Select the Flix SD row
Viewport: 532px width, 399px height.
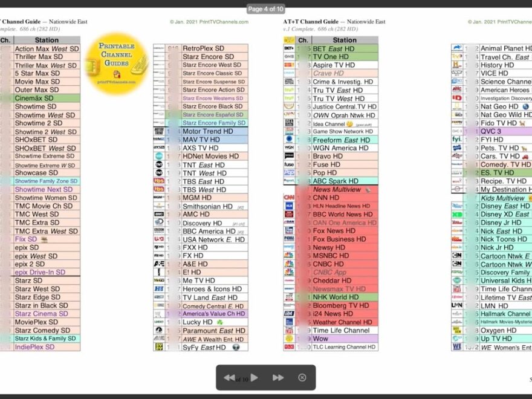point(40,239)
